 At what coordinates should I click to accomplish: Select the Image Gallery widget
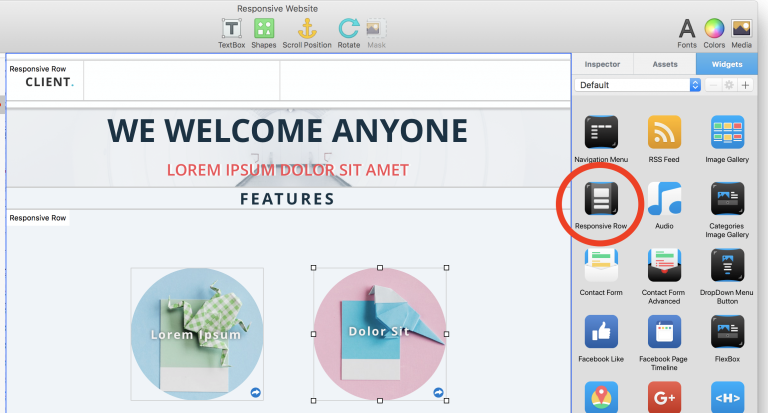click(x=727, y=132)
